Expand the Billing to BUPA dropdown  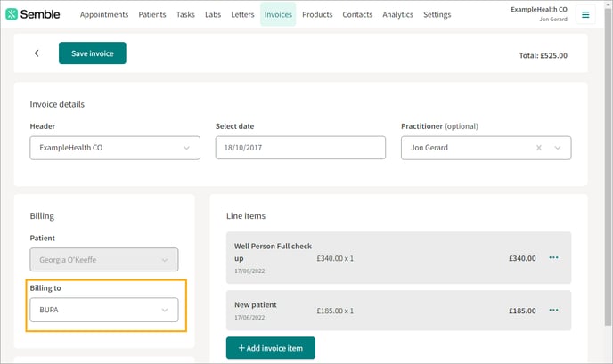(x=104, y=310)
